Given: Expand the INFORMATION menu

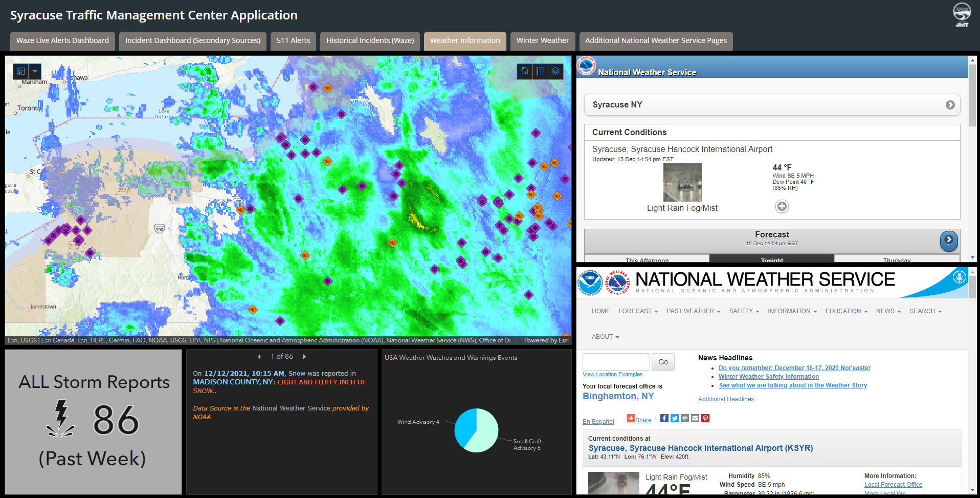Looking at the screenshot, I should point(792,311).
